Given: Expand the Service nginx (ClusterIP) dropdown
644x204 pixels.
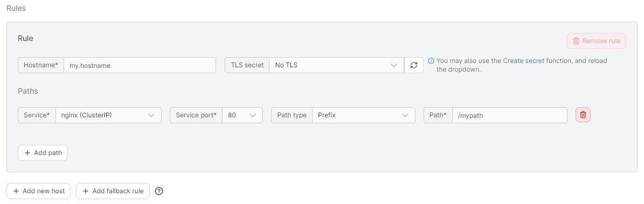Looking at the screenshot, I should (108, 115).
